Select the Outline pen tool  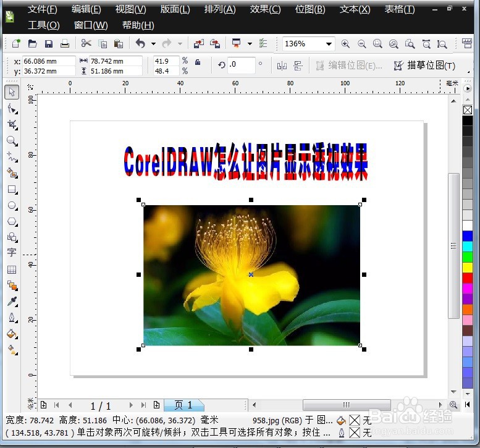12,318
